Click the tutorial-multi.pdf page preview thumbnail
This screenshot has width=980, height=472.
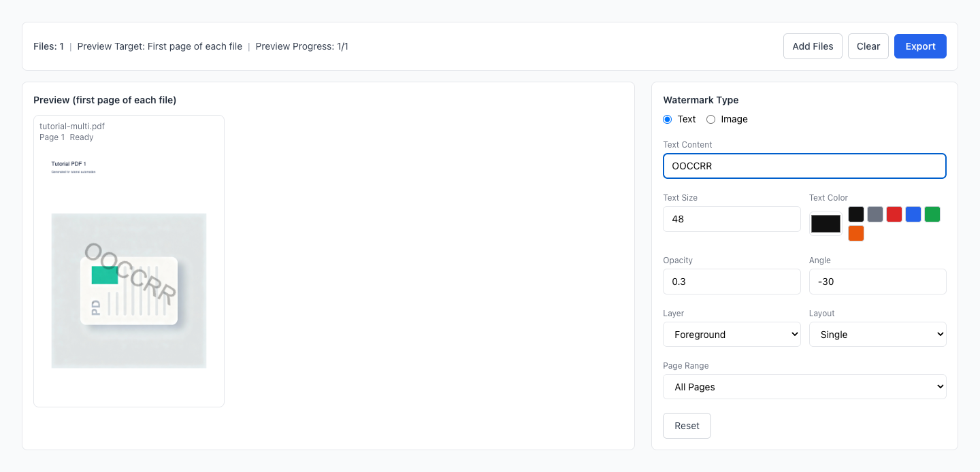coord(129,272)
